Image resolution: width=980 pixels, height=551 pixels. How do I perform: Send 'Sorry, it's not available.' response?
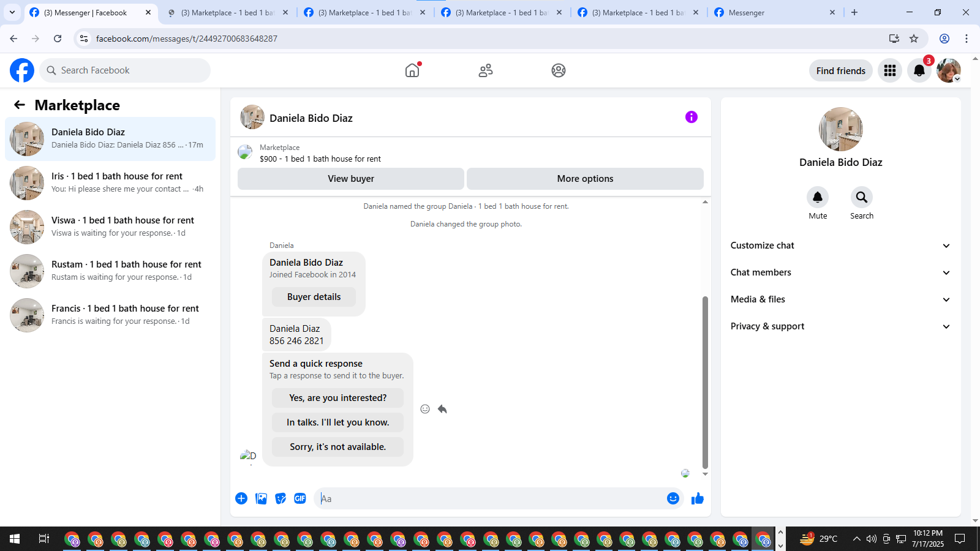pos(337,447)
